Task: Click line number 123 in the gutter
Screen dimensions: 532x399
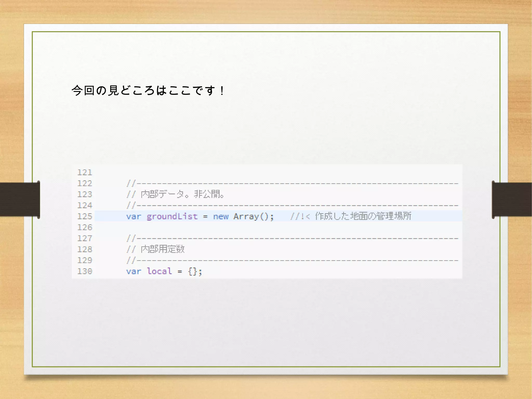Action: tap(85, 194)
